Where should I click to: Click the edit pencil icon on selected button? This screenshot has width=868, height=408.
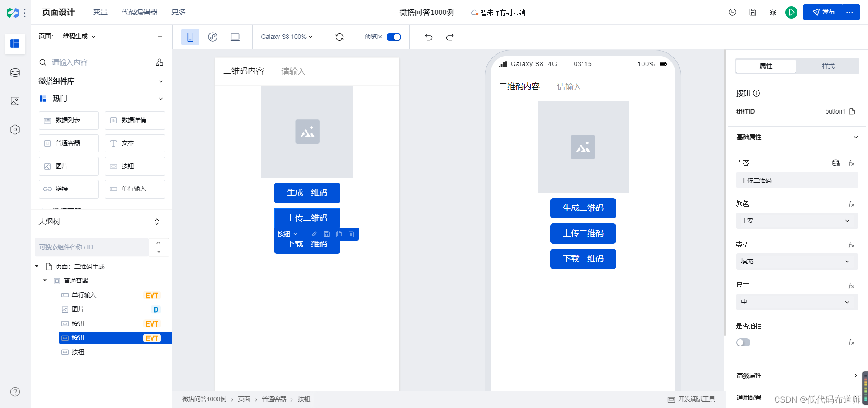[314, 234]
